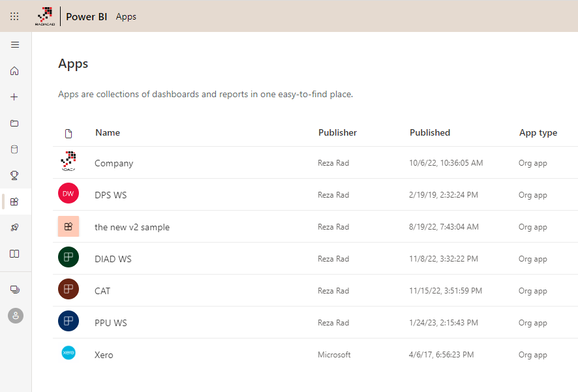
Task: Go to Home in the sidebar
Action: (x=15, y=71)
